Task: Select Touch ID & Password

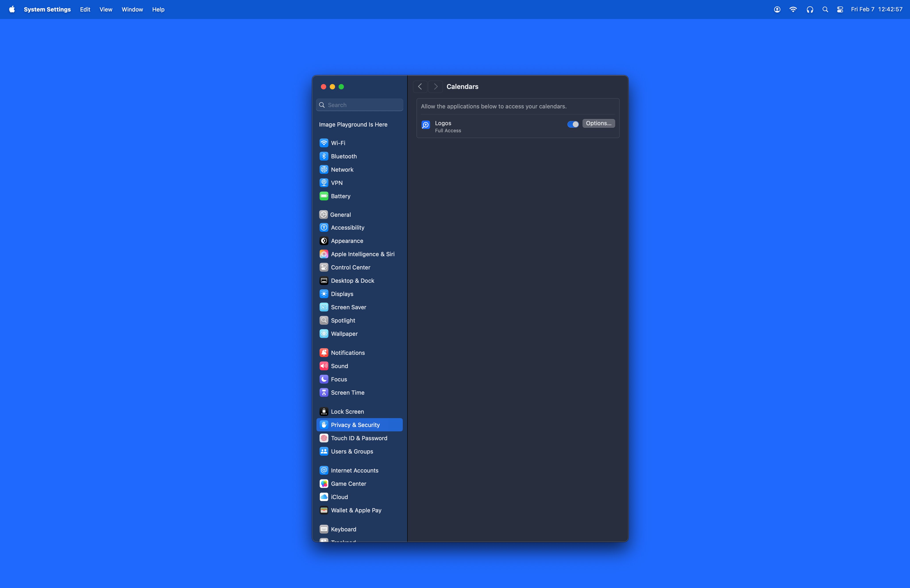Action: (359, 438)
